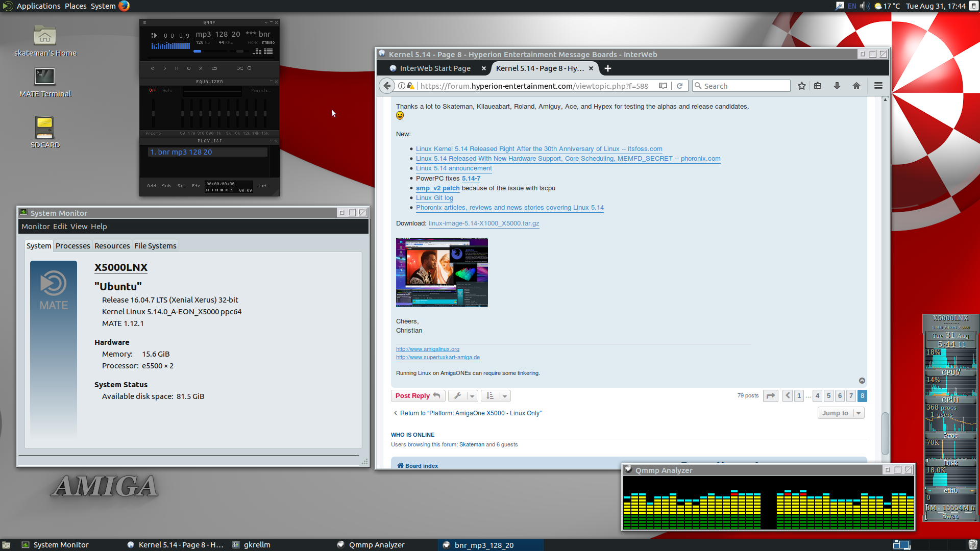Open SDCARD desktop icon
This screenshot has width=980, height=551.
(45, 133)
